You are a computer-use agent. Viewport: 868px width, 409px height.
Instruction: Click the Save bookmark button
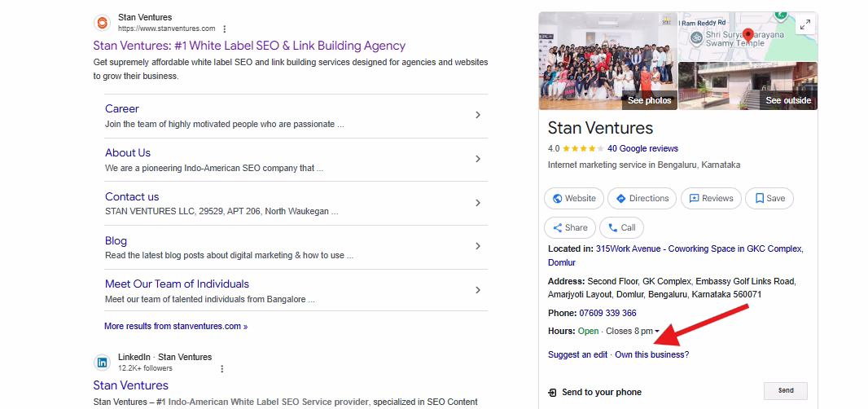[x=769, y=198]
